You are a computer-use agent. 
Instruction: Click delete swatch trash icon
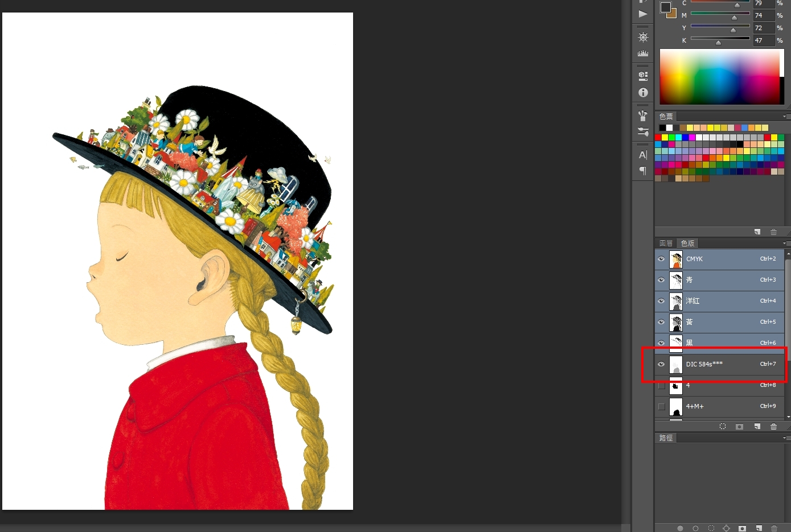click(773, 232)
